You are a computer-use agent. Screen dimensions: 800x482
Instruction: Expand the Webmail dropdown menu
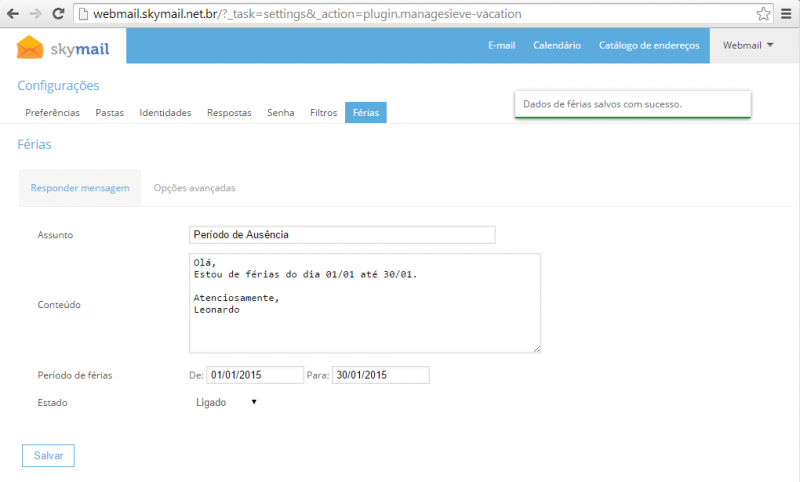748,45
